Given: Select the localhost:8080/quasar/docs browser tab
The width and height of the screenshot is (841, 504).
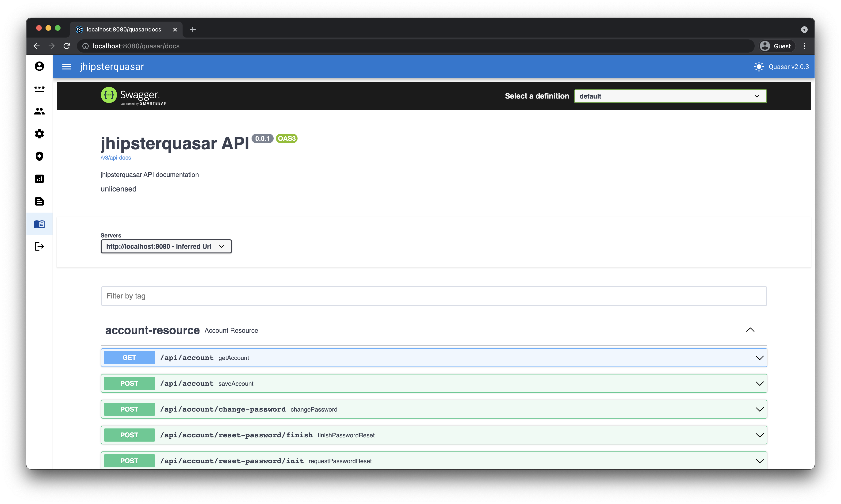Looking at the screenshot, I should click(124, 30).
